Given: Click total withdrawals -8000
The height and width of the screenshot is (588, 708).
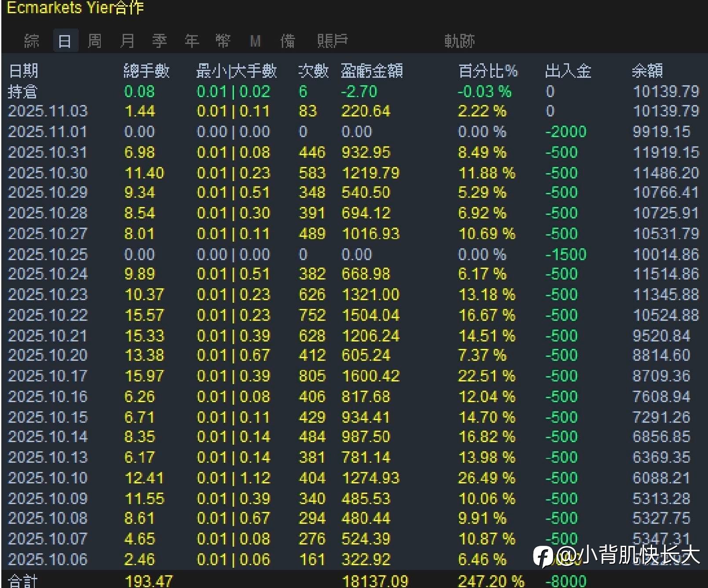Looking at the screenshot, I should (566, 581).
